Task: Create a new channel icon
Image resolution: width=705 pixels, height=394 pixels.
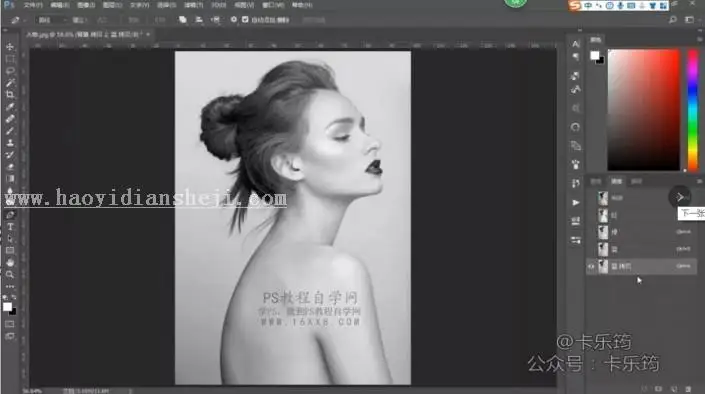Action: click(674, 389)
